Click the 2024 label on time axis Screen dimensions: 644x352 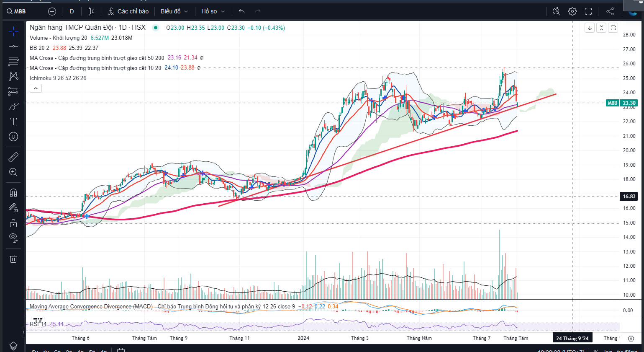(x=303, y=338)
